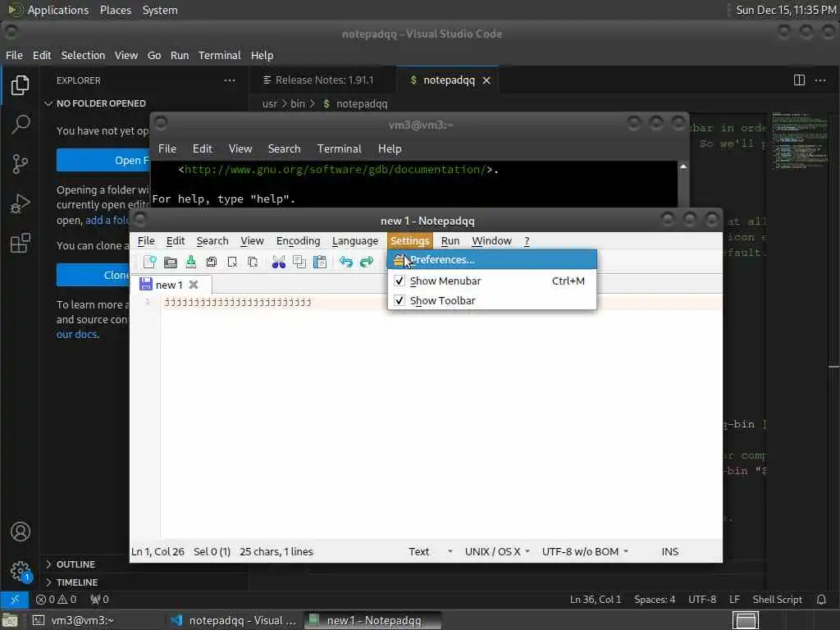Click the Manage gear icon in VS Code
840x630 pixels.
click(x=21, y=571)
